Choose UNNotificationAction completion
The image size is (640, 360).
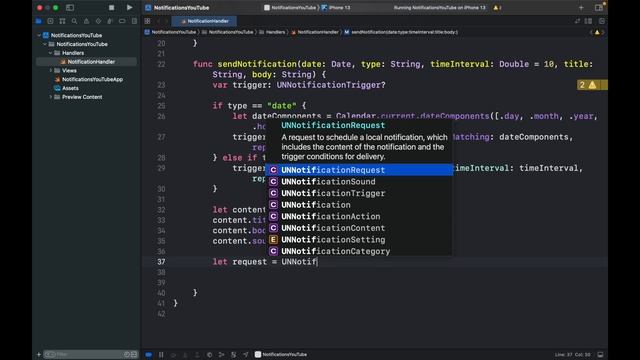pos(360,216)
